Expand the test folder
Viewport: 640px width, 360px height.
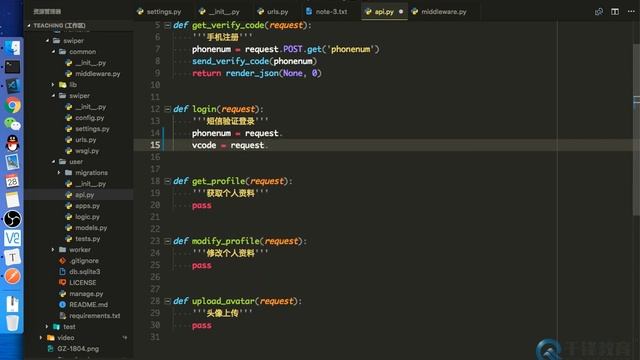pos(47,327)
